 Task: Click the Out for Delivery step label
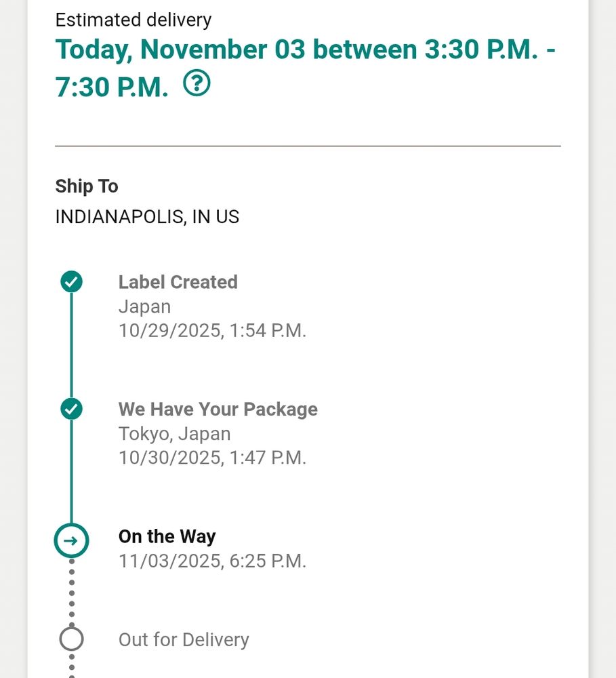184,639
